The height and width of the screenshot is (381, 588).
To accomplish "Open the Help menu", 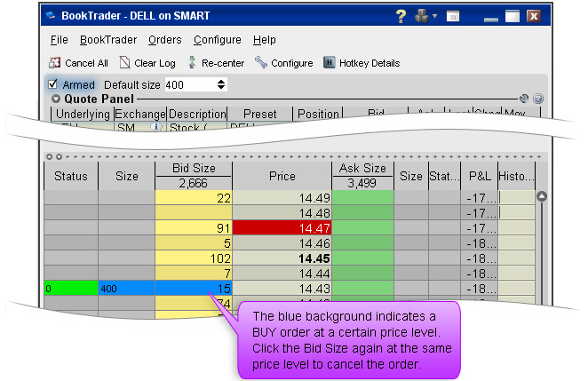I will coord(265,40).
